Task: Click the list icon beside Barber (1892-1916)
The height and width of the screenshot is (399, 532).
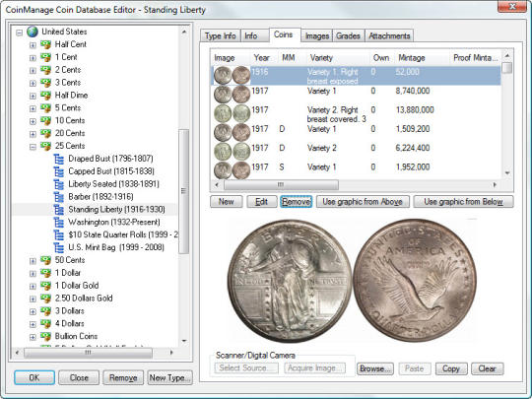Action: 59,197
